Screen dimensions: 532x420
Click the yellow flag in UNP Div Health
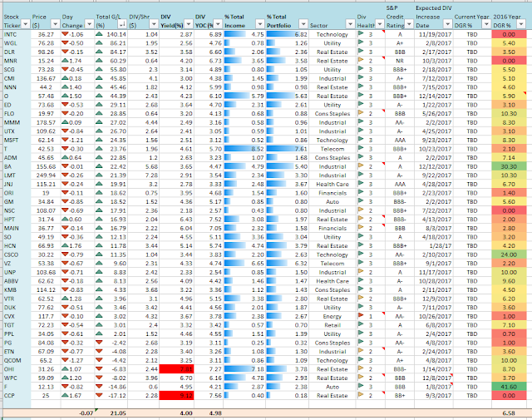coord(360,272)
